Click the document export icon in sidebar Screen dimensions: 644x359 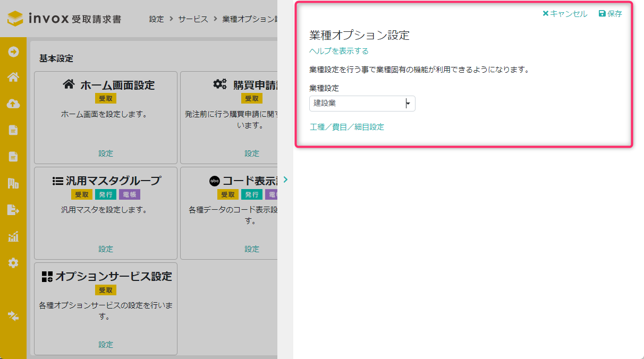point(13,209)
